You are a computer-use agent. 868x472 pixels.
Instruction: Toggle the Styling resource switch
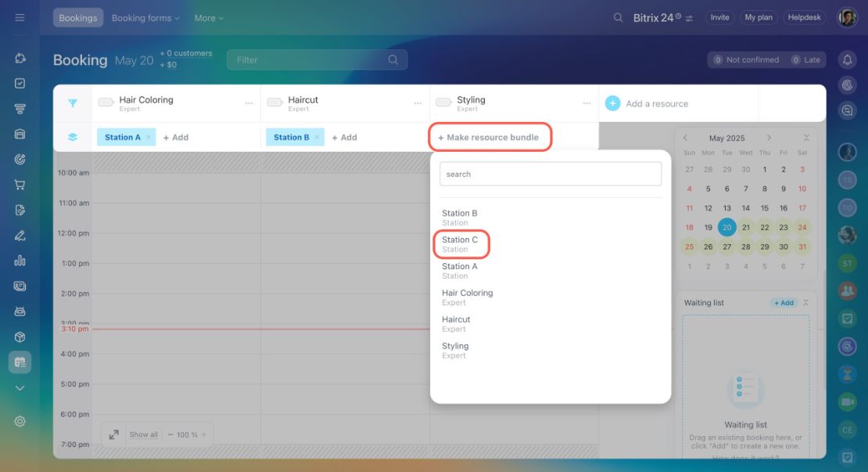(x=443, y=102)
